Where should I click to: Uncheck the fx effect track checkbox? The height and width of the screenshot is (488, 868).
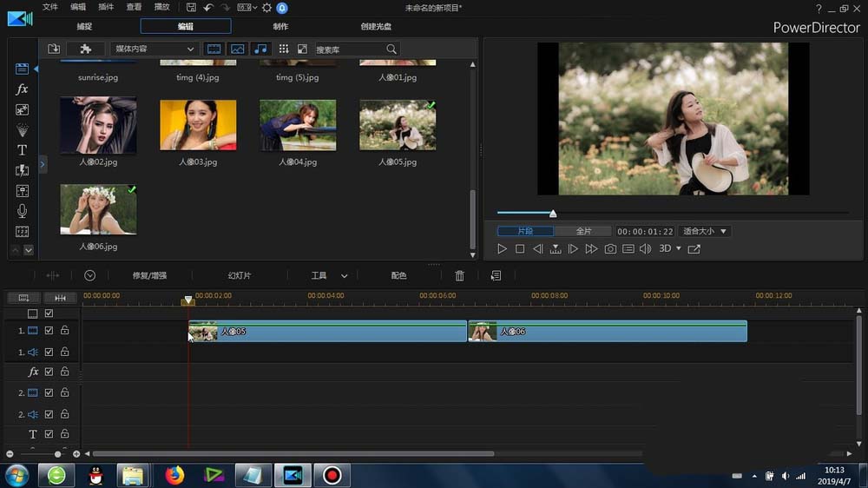(49, 372)
